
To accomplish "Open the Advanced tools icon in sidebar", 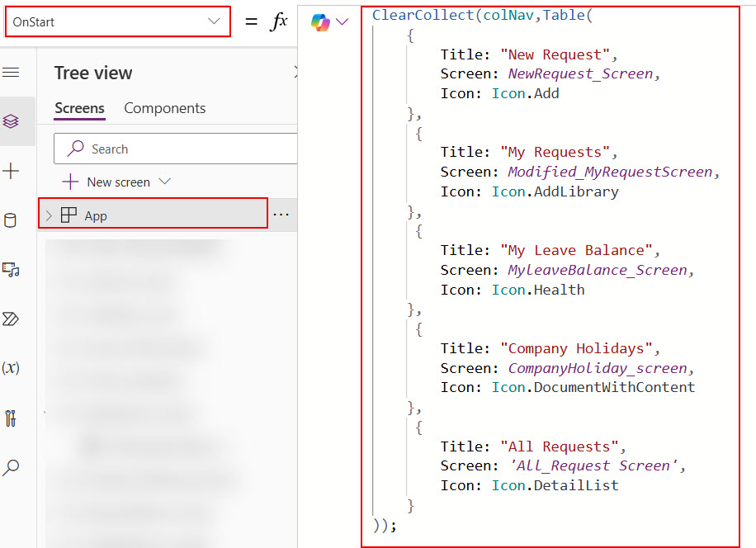I will [11, 418].
